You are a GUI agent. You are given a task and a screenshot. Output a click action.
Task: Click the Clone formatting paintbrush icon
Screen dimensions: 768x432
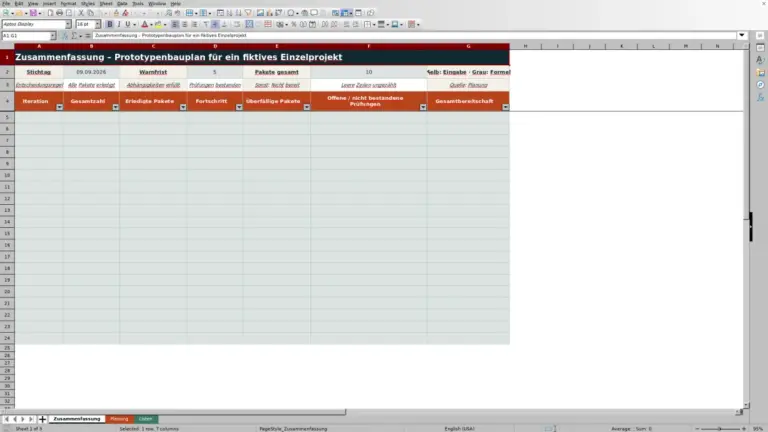pyautogui.click(x=117, y=13)
